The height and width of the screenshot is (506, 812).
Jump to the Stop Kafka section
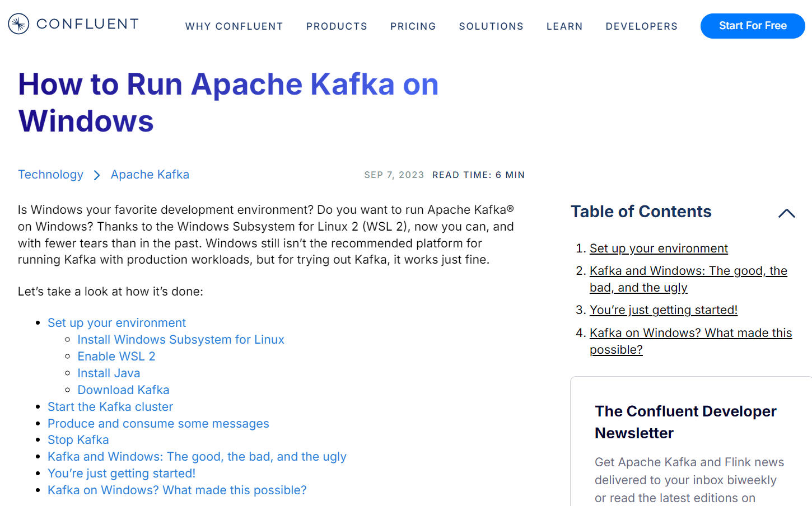78,440
